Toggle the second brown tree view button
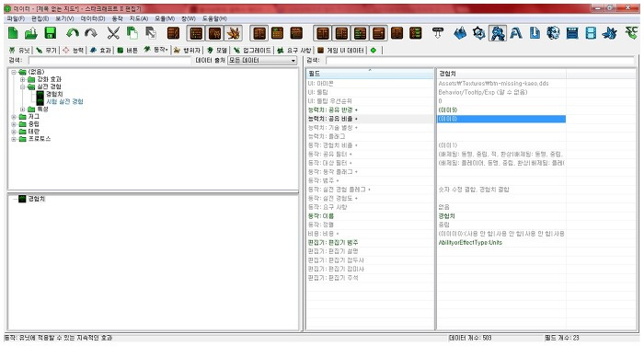644x346 pixels. point(214,33)
